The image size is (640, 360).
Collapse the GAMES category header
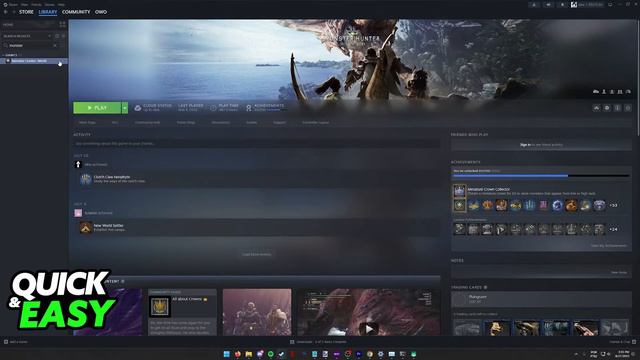pyautogui.click(x=11, y=55)
